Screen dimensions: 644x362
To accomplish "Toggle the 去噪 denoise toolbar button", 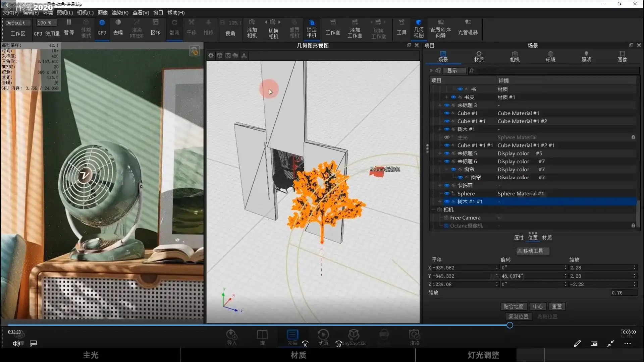I will pyautogui.click(x=118, y=23).
